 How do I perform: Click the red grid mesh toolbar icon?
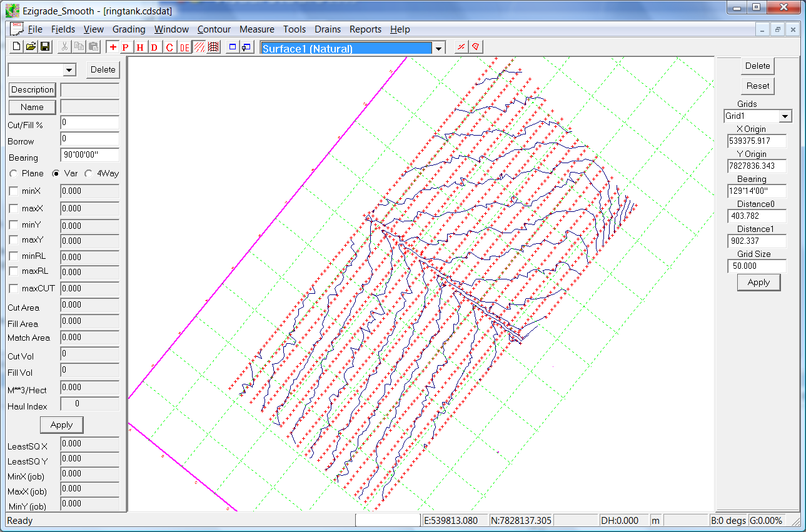pyautogui.click(x=213, y=48)
